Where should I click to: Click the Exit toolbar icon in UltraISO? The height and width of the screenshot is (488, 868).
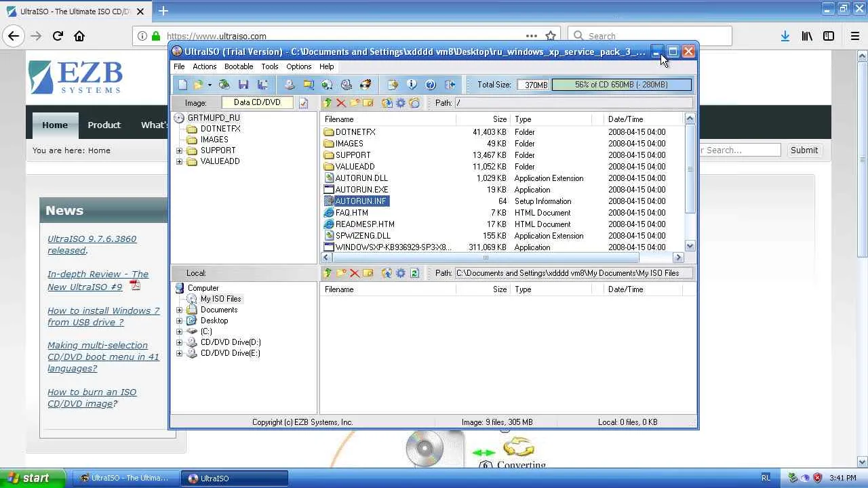tap(450, 85)
